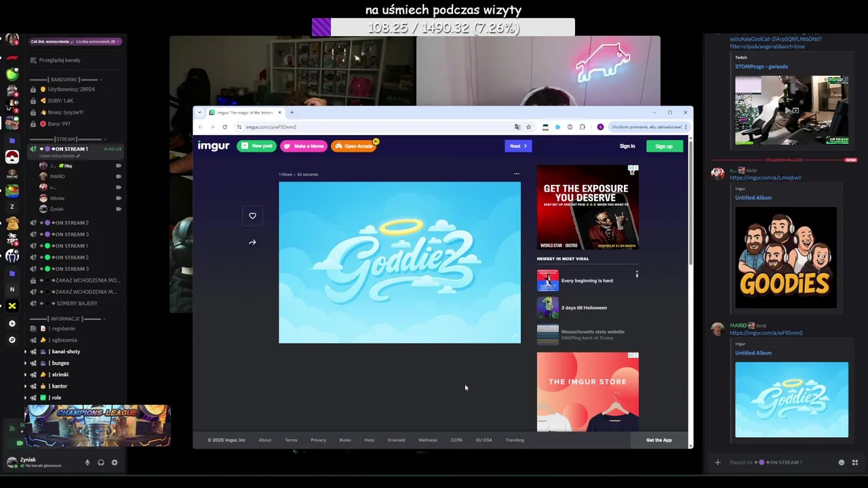Click Przeglądaj kanały in Discord
This screenshot has width=868, height=488.
click(x=60, y=60)
